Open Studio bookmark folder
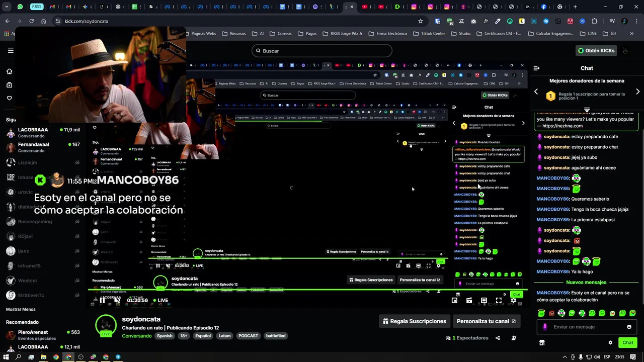Viewport: 644px width, 362px height. point(461,34)
